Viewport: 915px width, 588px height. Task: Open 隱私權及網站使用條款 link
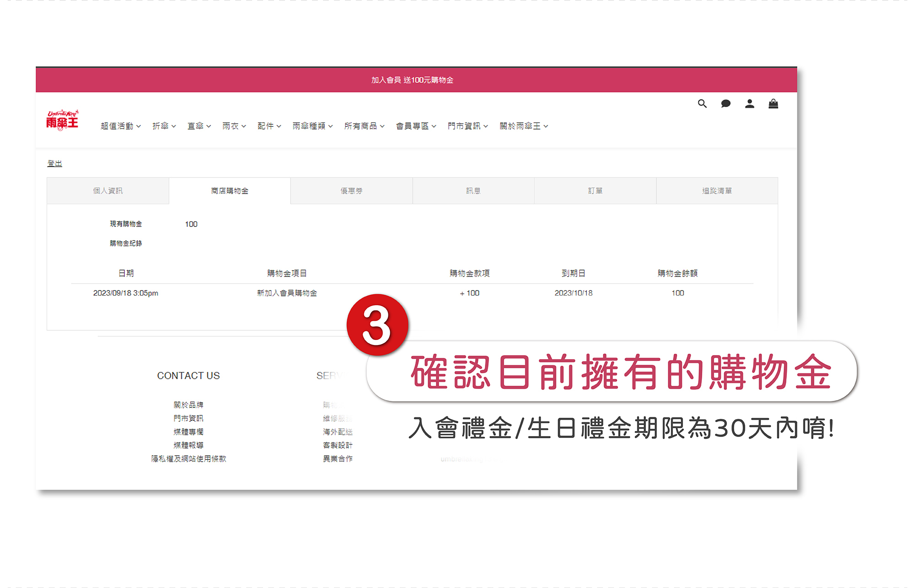click(188, 459)
